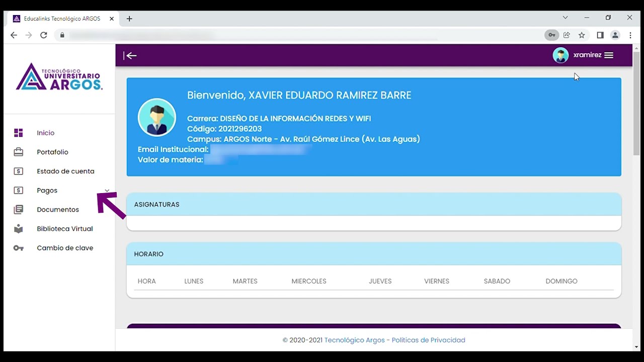Open the tab search dropdown arrow
644x362 pixels.
[x=565, y=18]
